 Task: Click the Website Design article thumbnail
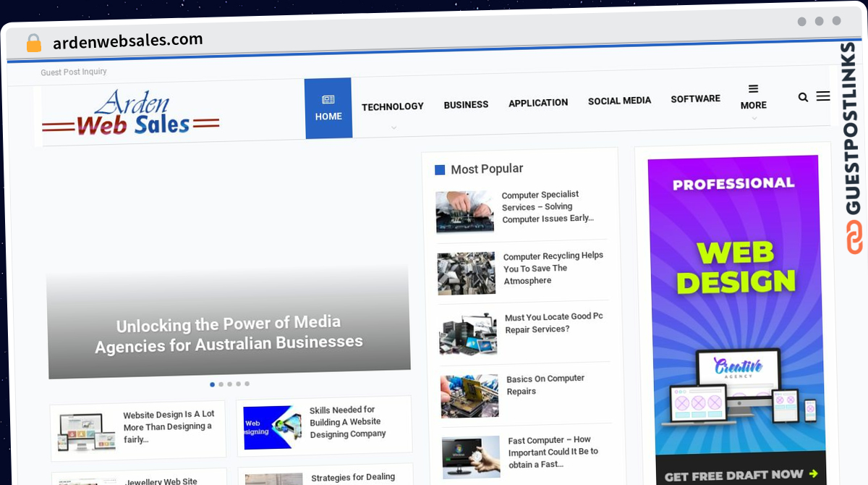point(87,432)
